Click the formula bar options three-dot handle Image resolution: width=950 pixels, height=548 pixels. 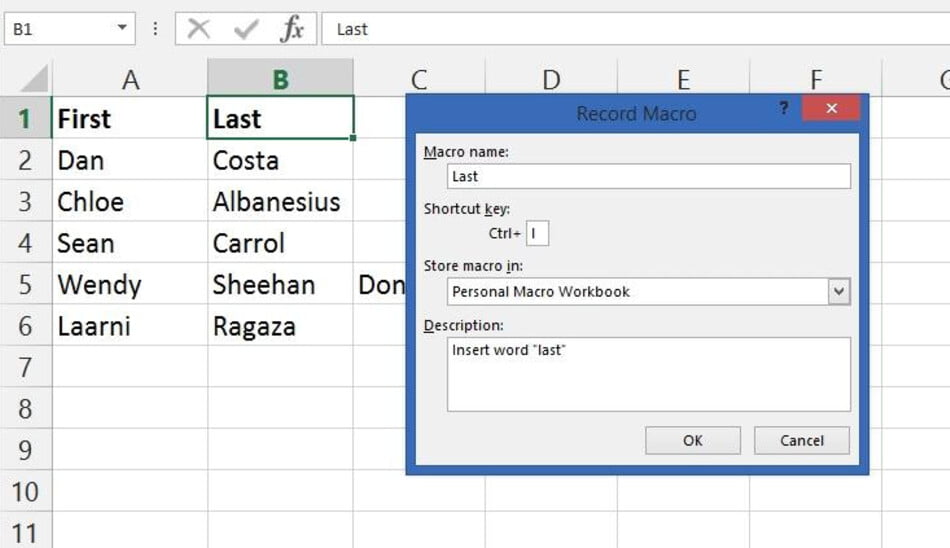coord(155,28)
